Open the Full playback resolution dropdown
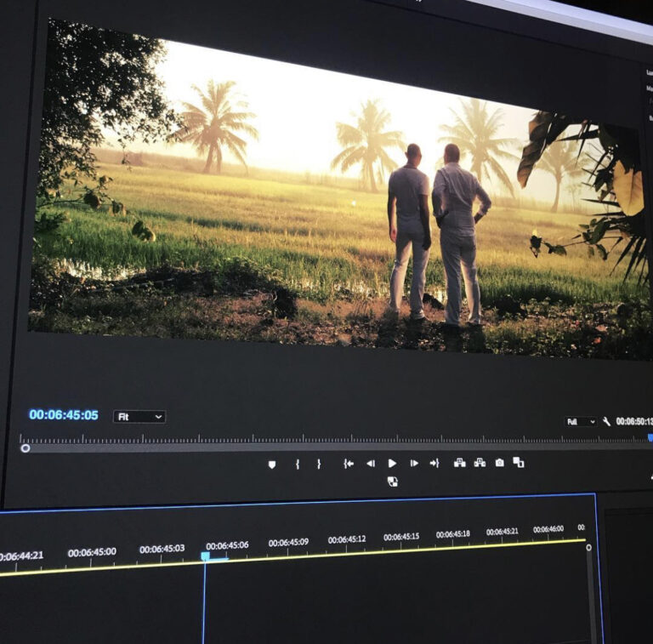The height and width of the screenshot is (644, 653). pos(581,422)
